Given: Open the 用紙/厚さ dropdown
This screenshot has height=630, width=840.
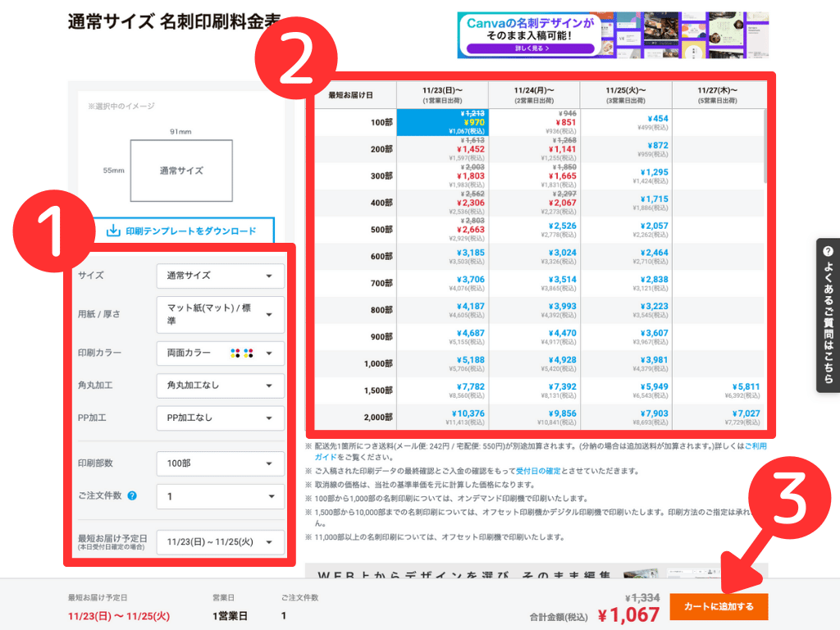Looking at the screenshot, I should point(220,315).
